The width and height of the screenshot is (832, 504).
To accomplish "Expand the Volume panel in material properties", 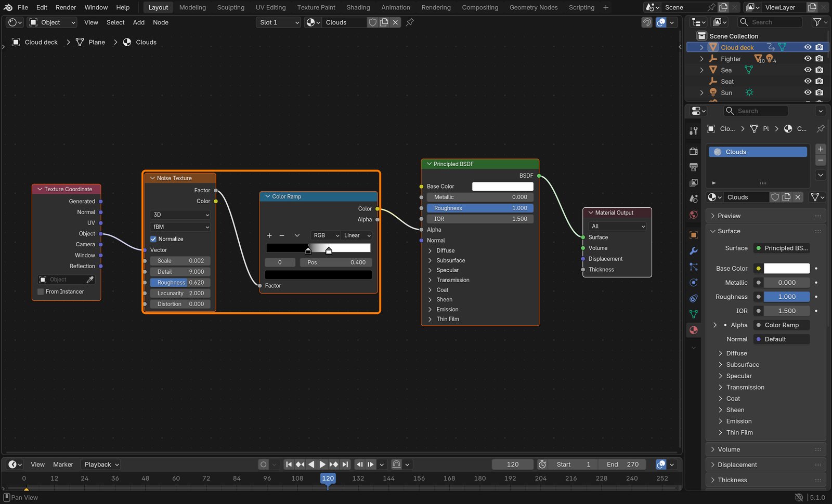I will point(766,449).
